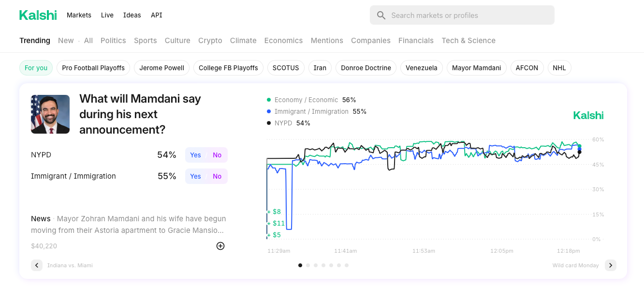Switch to the Crypto category tab
The image size is (644, 290).
click(210, 41)
